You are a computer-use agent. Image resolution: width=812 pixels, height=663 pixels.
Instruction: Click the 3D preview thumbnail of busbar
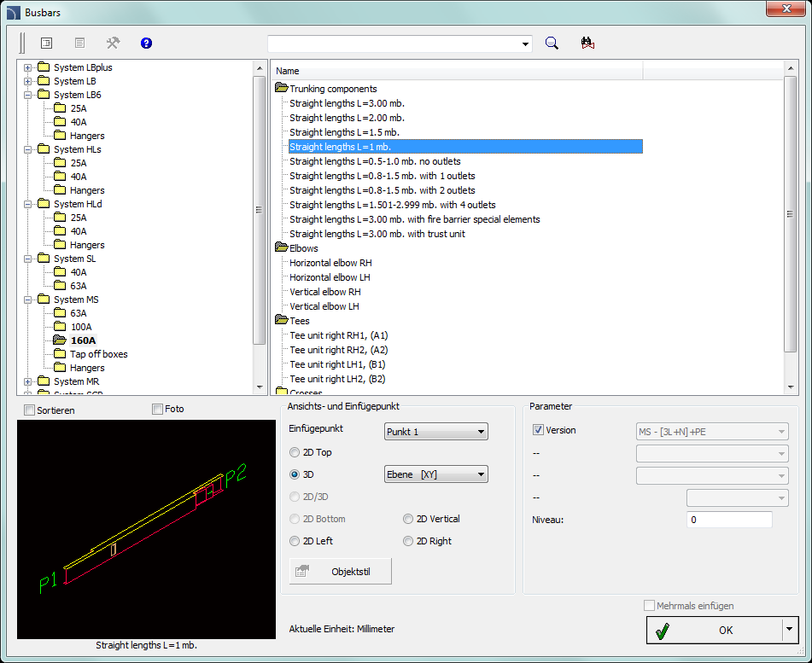pos(144,529)
